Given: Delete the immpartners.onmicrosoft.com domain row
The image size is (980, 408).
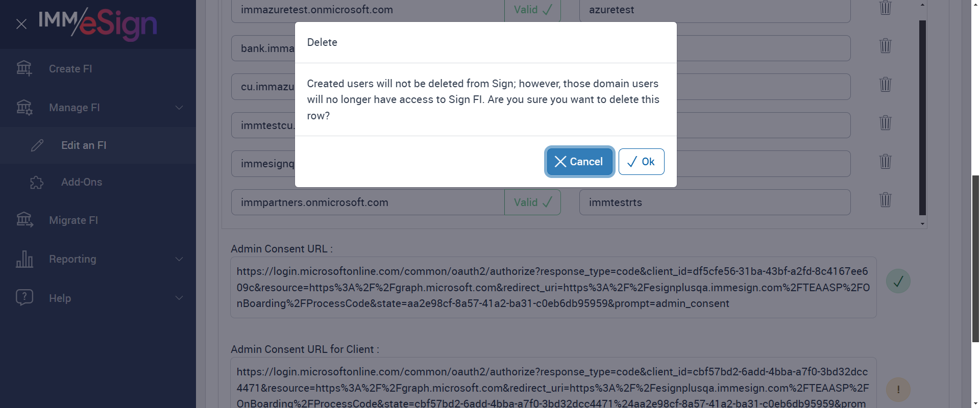Looking at the screenshot, I should (885, 199).
